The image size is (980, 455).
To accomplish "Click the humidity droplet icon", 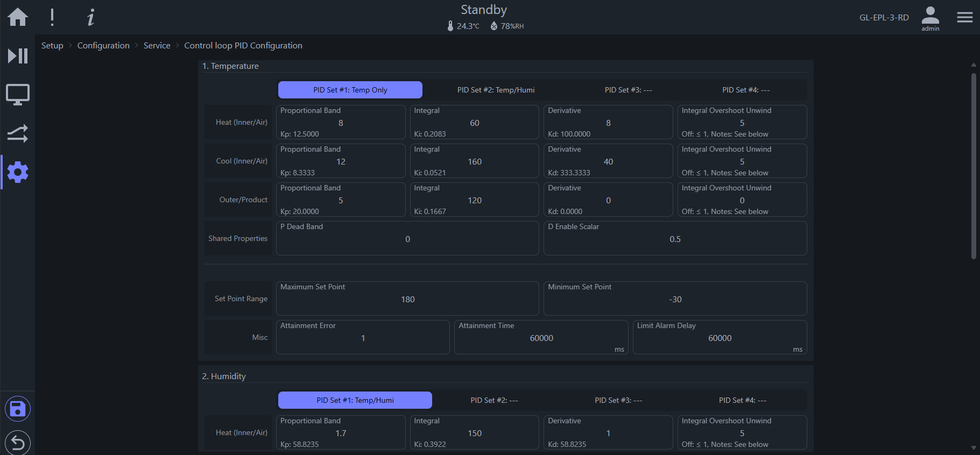I will tap(493, 26).
